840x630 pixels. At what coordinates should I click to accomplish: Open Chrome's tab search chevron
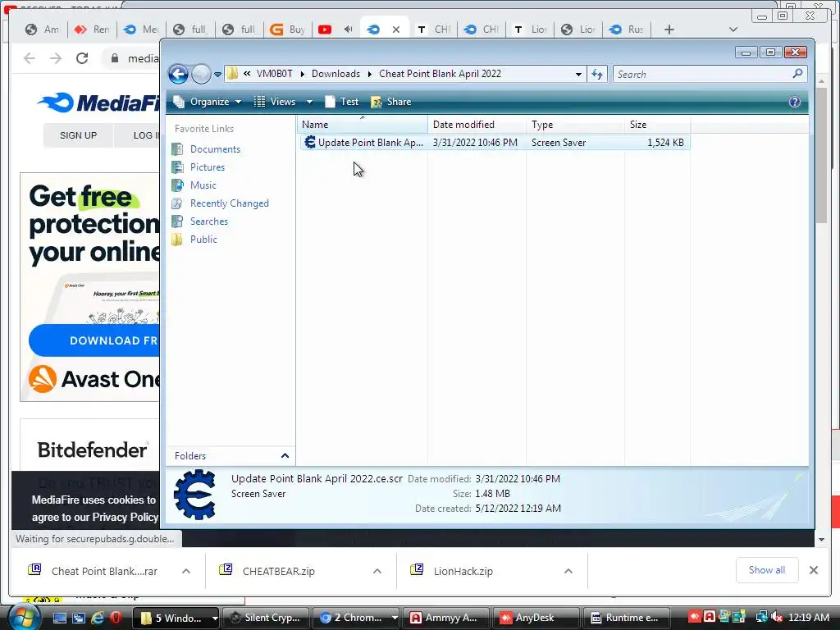click(x=733, y=30)
